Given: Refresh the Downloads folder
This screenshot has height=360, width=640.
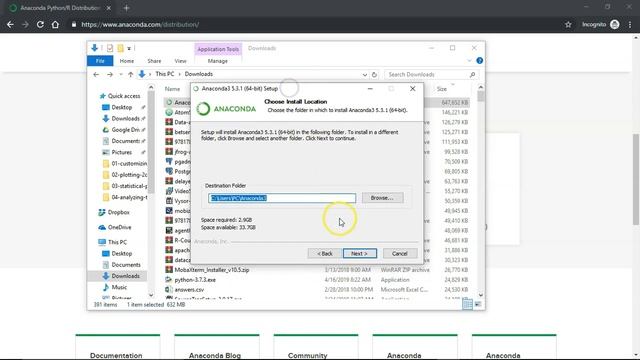Looking at the screenshot, I should (x=374, y=75).
